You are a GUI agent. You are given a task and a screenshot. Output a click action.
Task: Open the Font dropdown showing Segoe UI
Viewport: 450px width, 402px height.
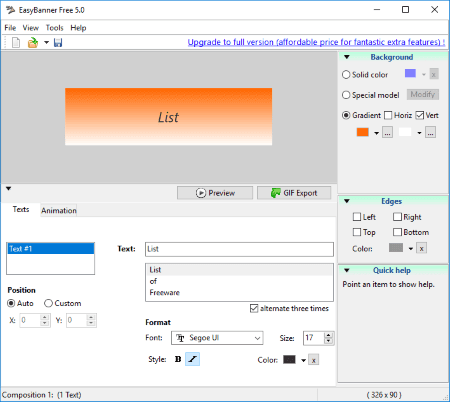coord(217,338)
